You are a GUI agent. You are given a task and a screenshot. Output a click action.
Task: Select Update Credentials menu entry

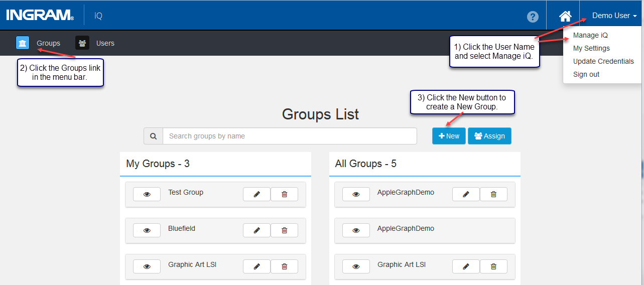[603, 61]
